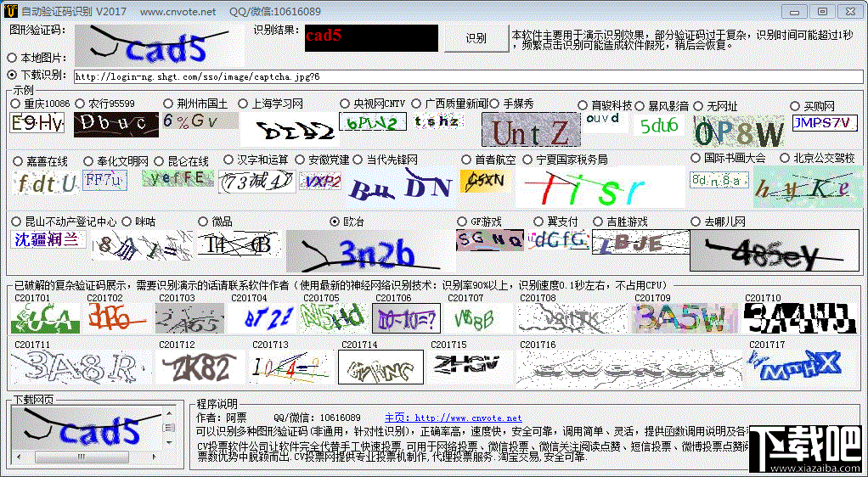Click the C201702 captcha sample image
Image resolution: width=868 pixels, height=477 pixels.
(117, 318)
